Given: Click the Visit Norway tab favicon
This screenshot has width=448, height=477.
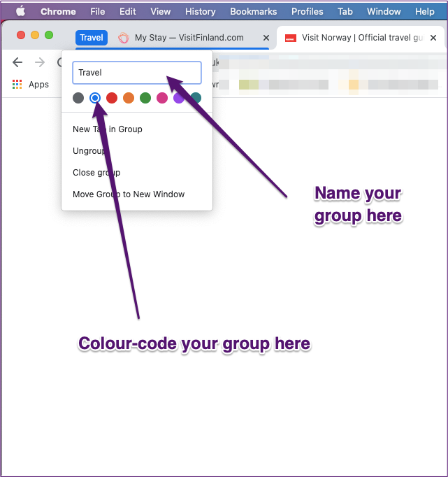Looking at the screenshot, I should point(291,38).
